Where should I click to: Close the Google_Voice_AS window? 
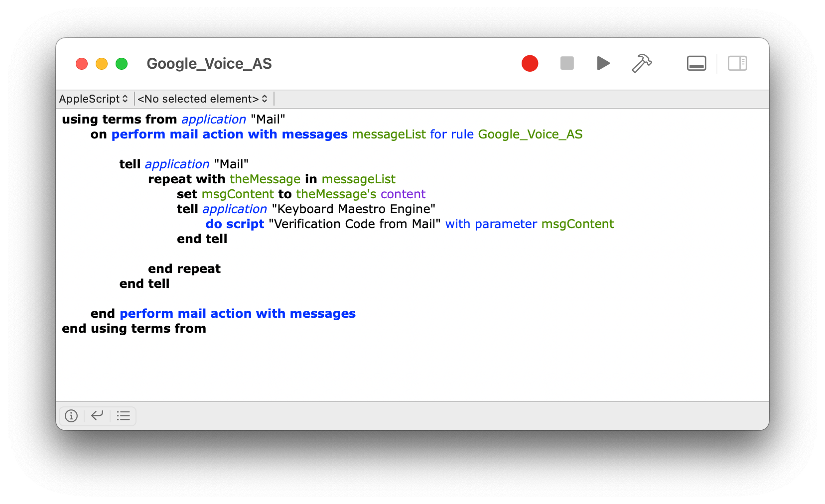pyautogui.click(x=82, y=64)
